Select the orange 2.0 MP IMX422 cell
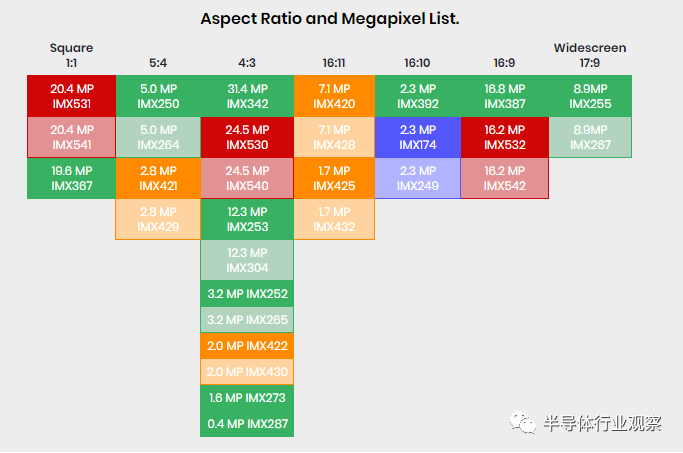Screen dimensions: 683x453 [247, 346]
